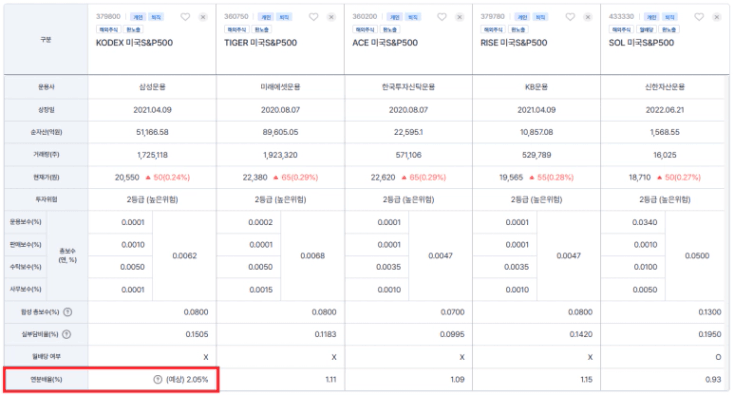734x395 pixels.
Task: Click the 월배당 tag on SOL 미국S&P500
Action: coord(646,29)
